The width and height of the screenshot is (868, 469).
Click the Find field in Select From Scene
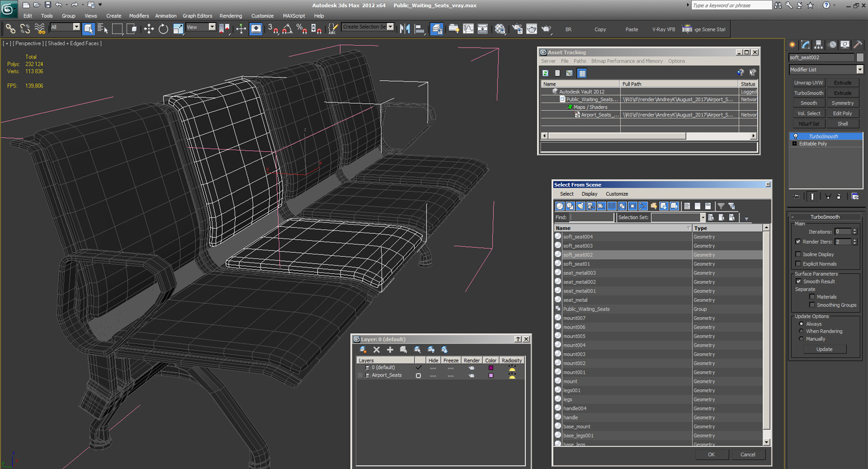click(x=591, y=217)
